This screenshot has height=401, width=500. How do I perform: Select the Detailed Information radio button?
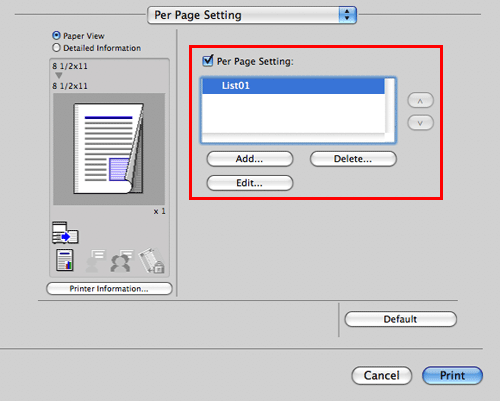[56, 48]
